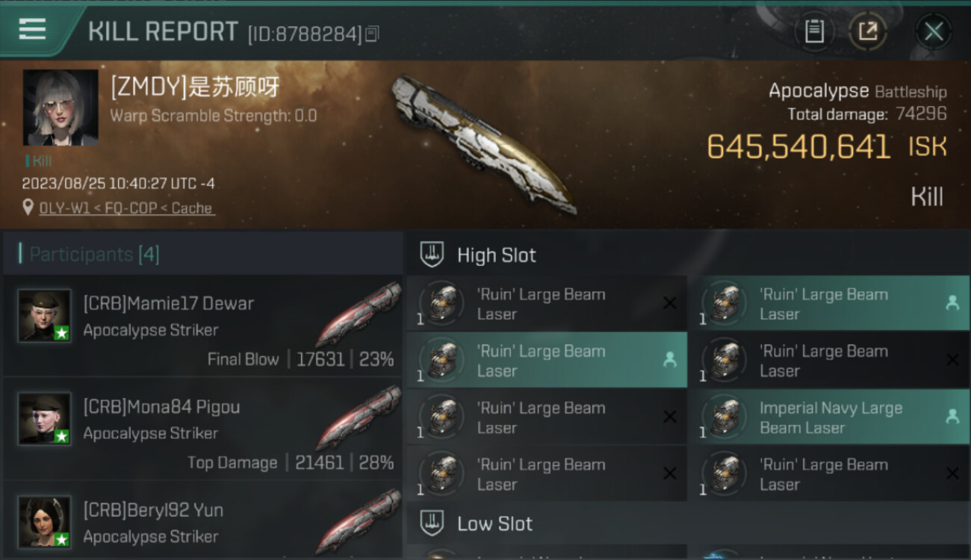This screenshot has height=560, width=971.
Task: Click the Low Slot section icon
Action: coord(432,523)
